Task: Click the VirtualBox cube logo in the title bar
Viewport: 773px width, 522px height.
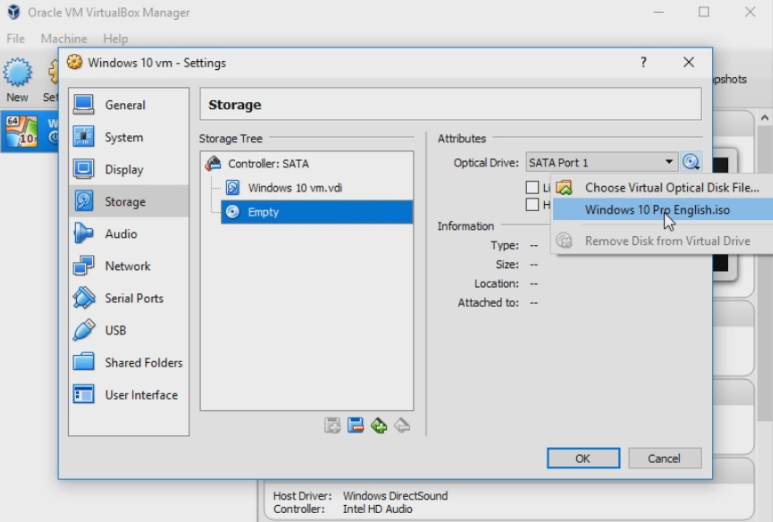Action: pyautogui.click(x=13, y=12)
